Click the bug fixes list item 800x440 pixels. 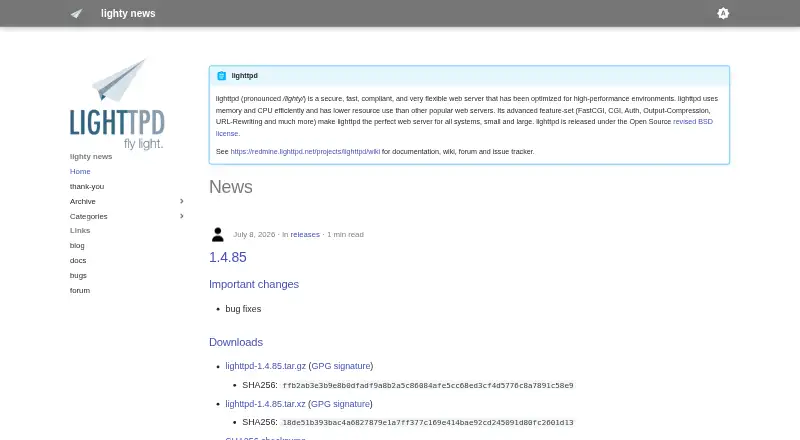pos(243,309)
